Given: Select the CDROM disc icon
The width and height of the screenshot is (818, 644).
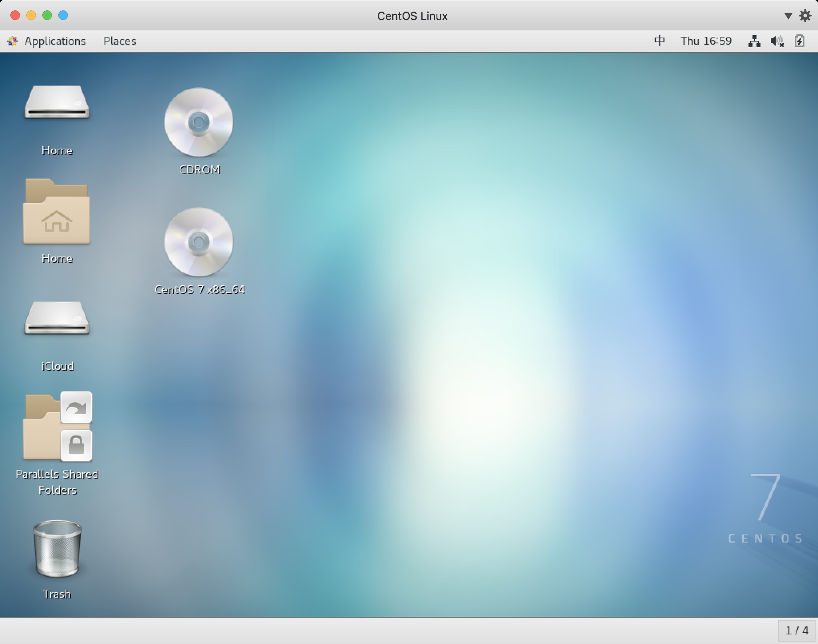Looking at the screenshot, I should point(199,122).
